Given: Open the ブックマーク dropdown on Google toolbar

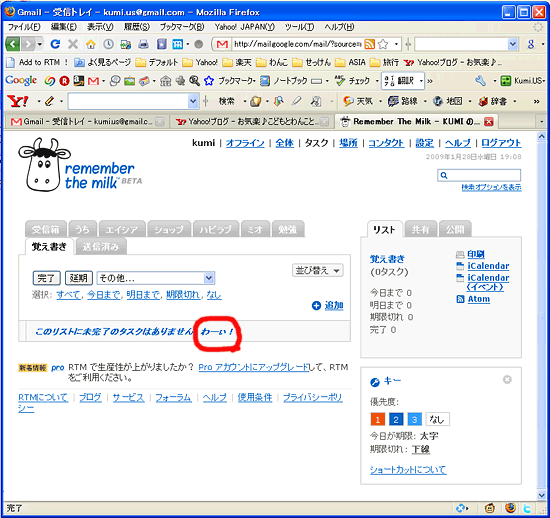Looking at the screenshot, I should point(254,81).
